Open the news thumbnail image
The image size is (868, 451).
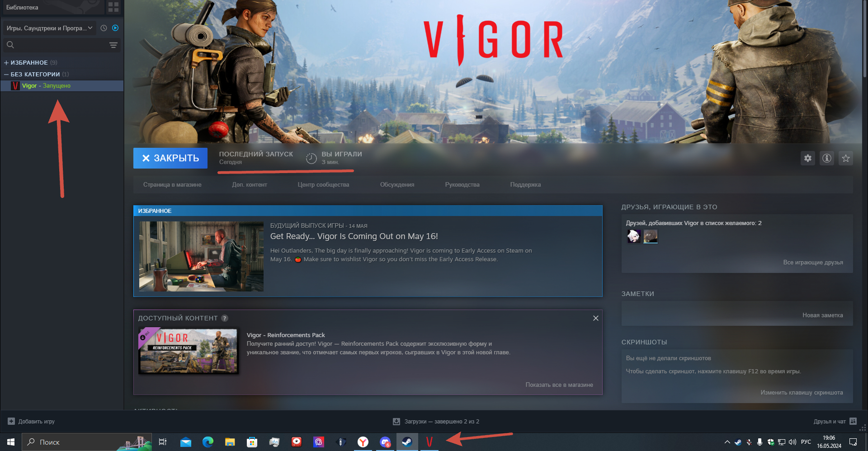point(201,256)
